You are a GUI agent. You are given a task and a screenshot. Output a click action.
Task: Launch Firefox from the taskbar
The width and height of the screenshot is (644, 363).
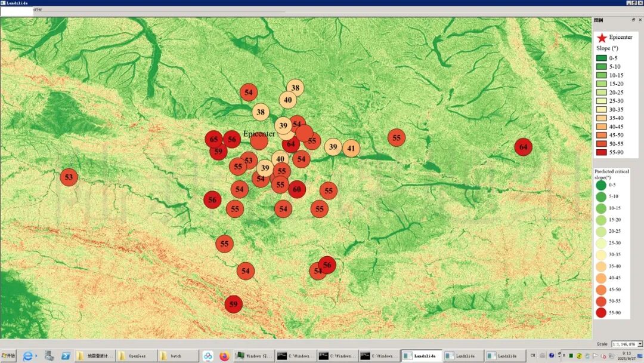224,356
